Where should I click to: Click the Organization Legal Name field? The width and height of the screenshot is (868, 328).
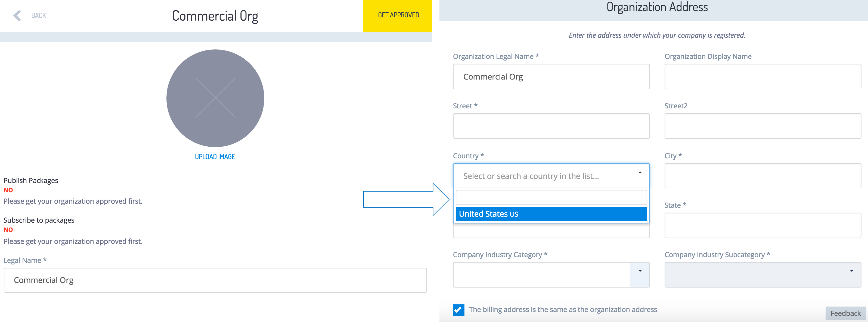click(551, 77)
